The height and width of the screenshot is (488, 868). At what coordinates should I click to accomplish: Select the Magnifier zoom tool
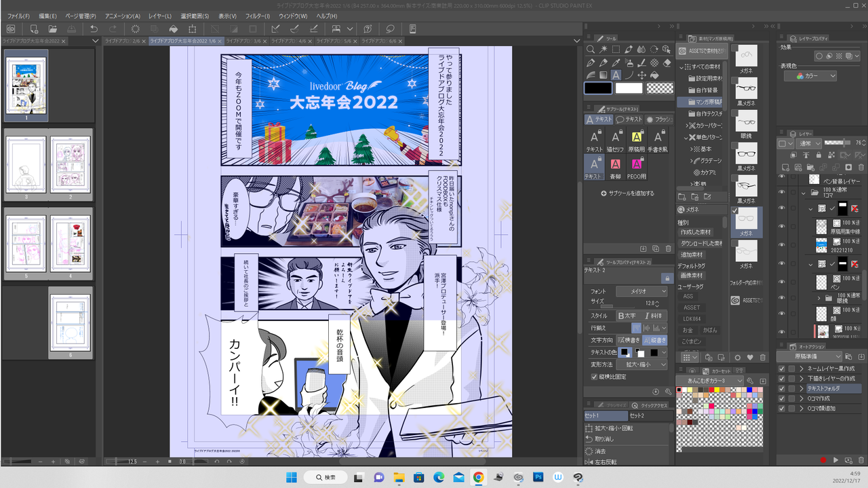[x=591, y=50]
